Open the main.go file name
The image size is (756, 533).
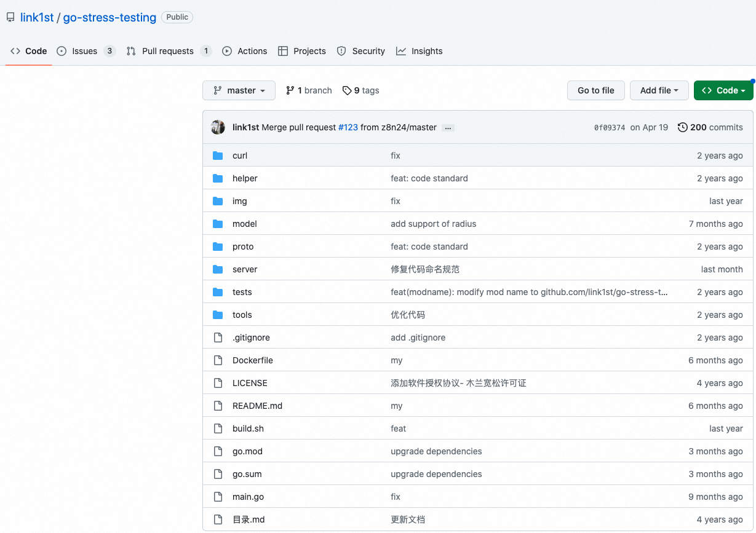(248, 497)
